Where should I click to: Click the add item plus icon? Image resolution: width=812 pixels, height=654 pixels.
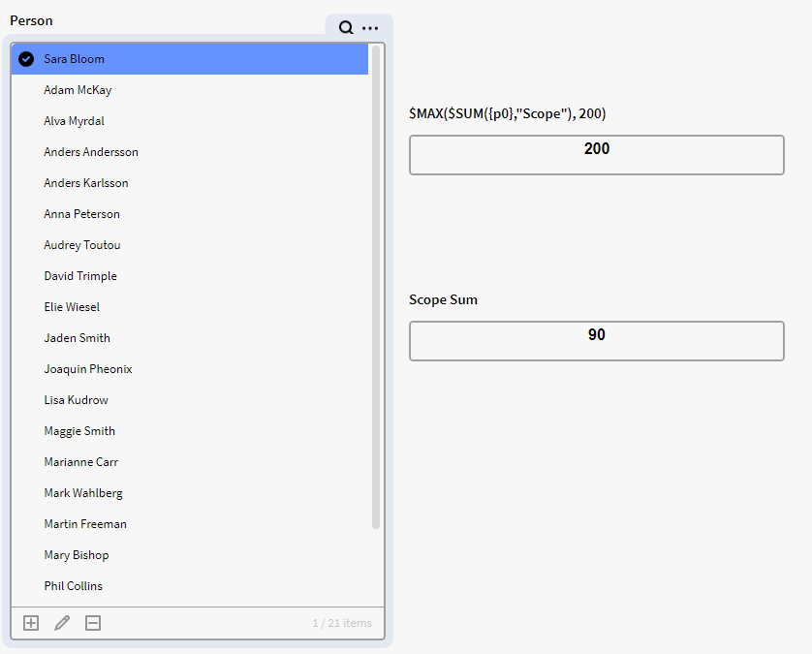(31, 623)
